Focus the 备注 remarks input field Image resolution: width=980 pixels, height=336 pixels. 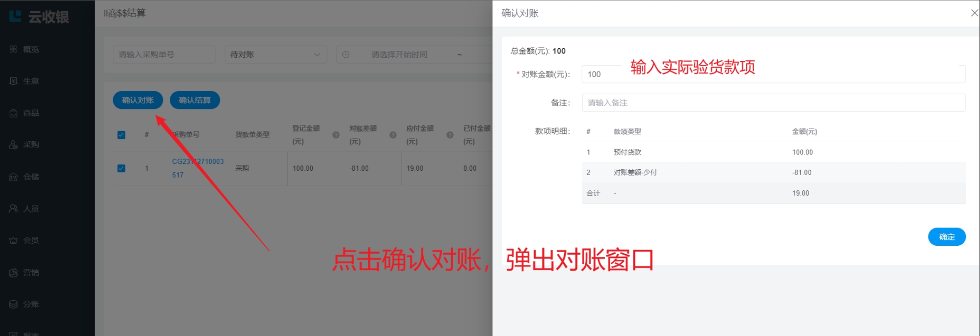773,103
